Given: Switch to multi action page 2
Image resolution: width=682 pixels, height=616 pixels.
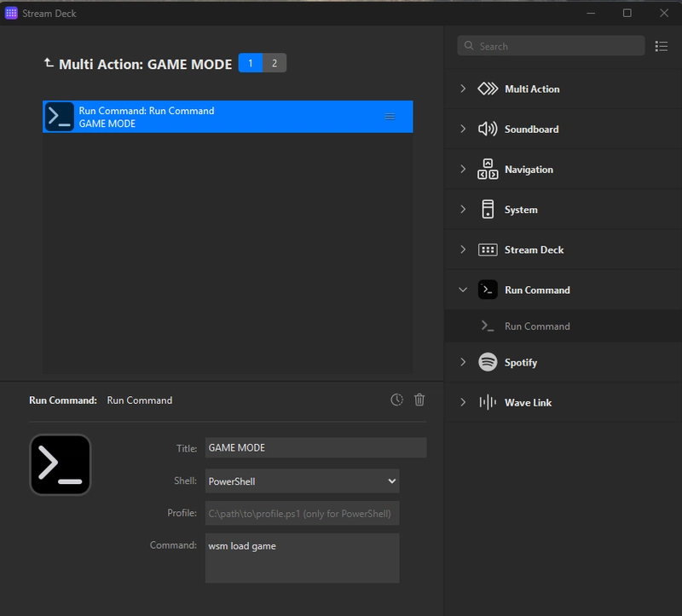Looking at the screenshot, I should [275, 63].
